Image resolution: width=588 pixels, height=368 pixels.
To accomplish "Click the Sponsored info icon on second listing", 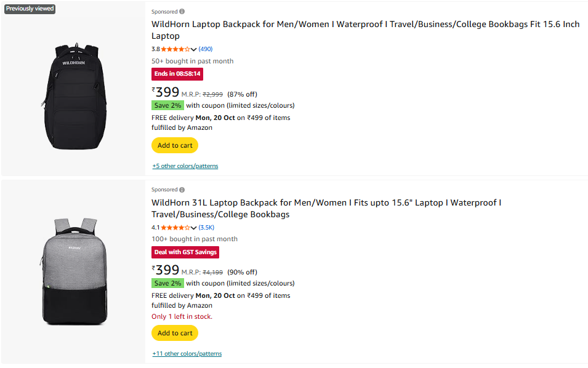I will pos(182,190).
